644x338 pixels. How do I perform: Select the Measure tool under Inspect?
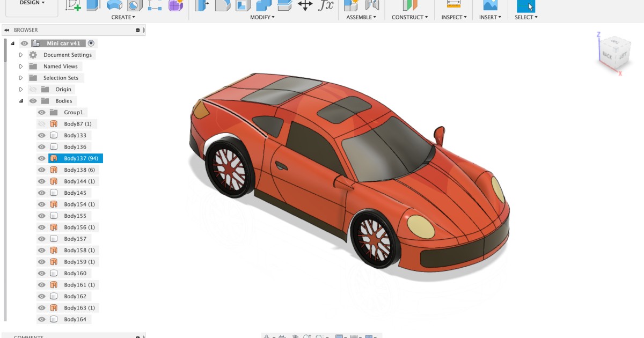point(453,6)
